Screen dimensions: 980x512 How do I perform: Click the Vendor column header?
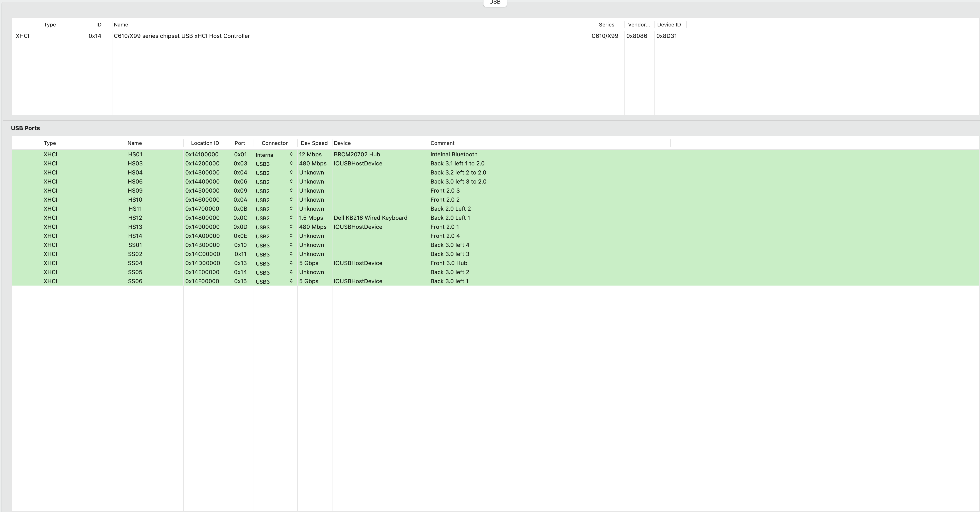[x=639, y=25]
